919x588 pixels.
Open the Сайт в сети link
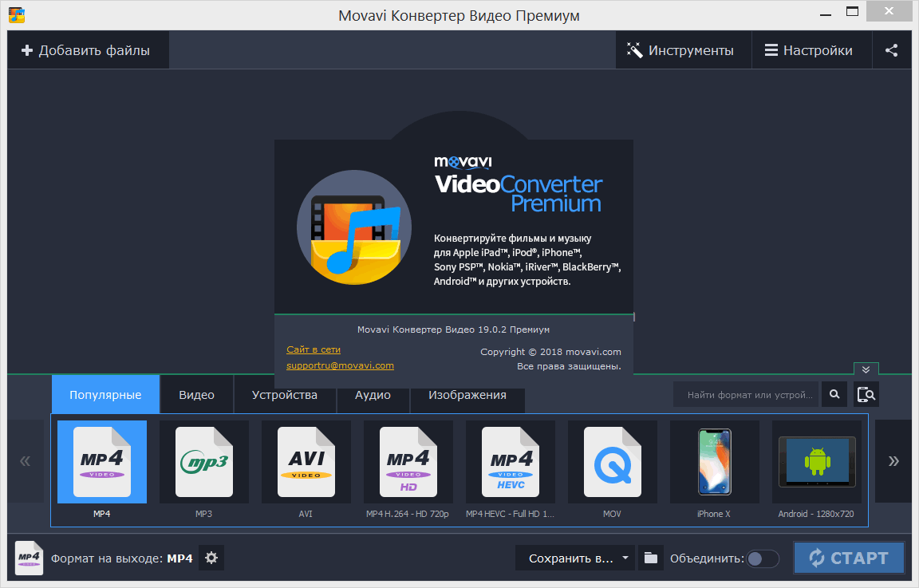tap(314, 349)
